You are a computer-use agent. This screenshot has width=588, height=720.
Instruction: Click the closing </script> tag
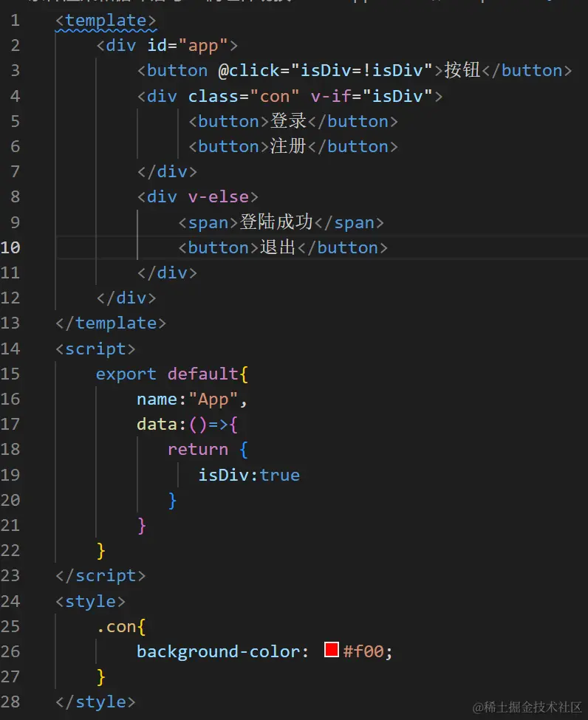click(x=100, y=576)
